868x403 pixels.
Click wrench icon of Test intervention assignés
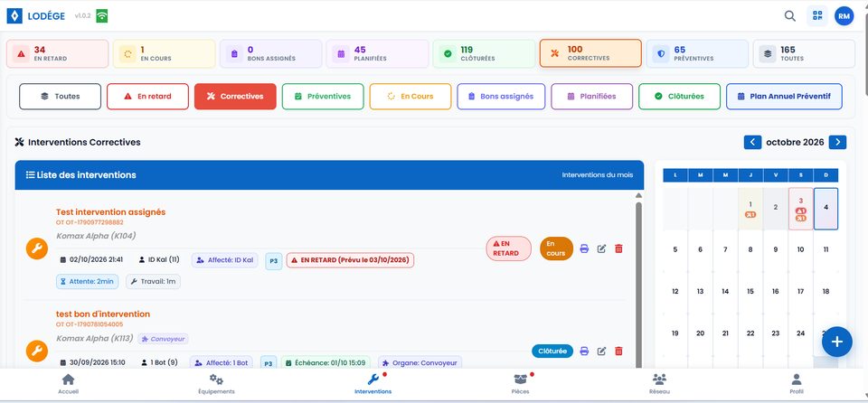point(37,248)
